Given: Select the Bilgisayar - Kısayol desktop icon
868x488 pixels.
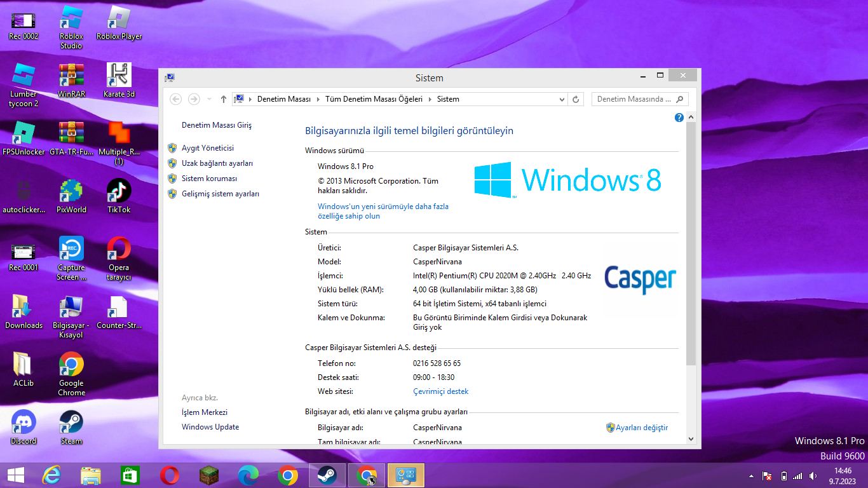Looking at the screenshot, I should [x=71, y=316].
